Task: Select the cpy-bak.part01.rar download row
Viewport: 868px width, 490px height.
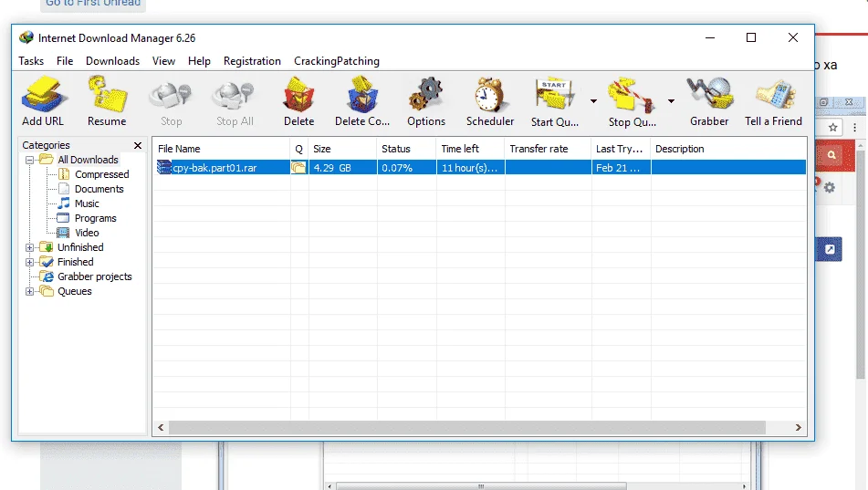Action: click(x=479, y=167)
